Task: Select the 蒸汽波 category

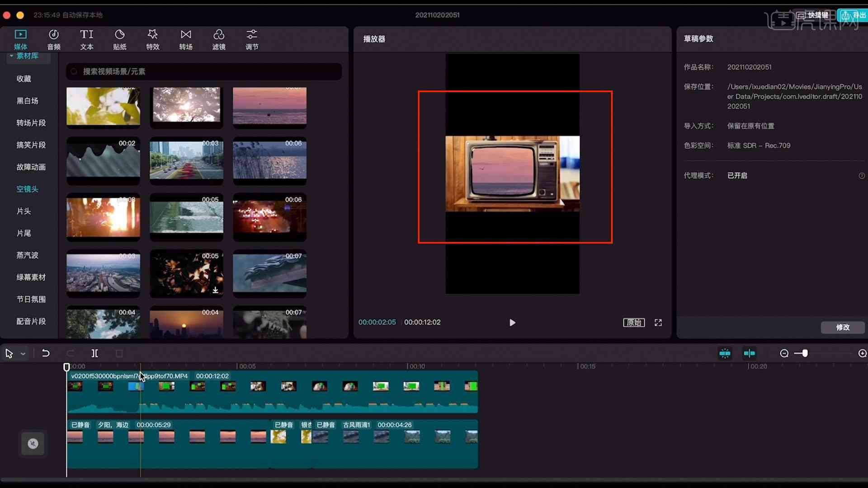Action: point(28,255)
